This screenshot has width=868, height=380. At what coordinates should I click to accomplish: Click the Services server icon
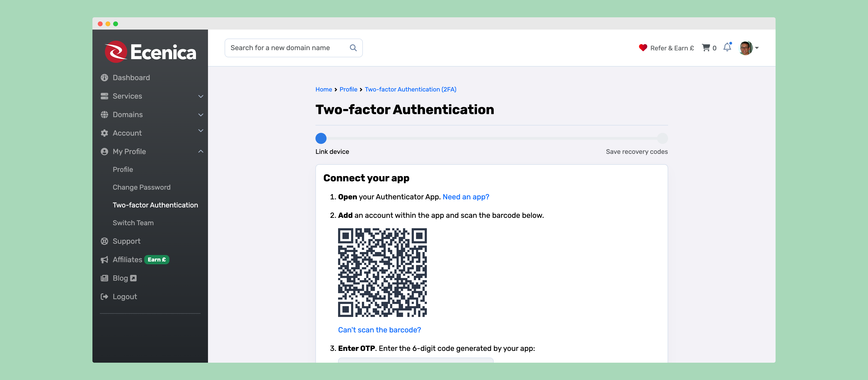click(104, 96)
